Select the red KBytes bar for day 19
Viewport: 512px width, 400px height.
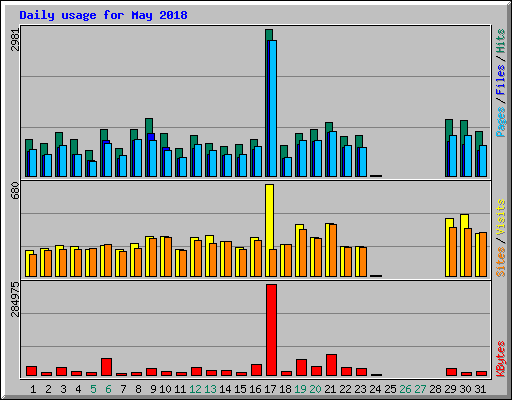click(x=301, y=367)
